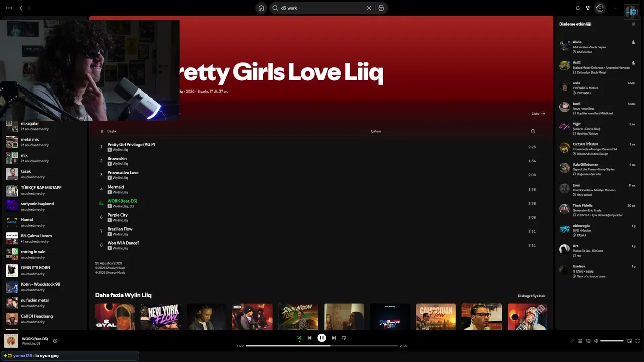Seek on the song progress bar
Image resolution: width=644 pixels, height=362 pixels.
[x=321, y=346]
